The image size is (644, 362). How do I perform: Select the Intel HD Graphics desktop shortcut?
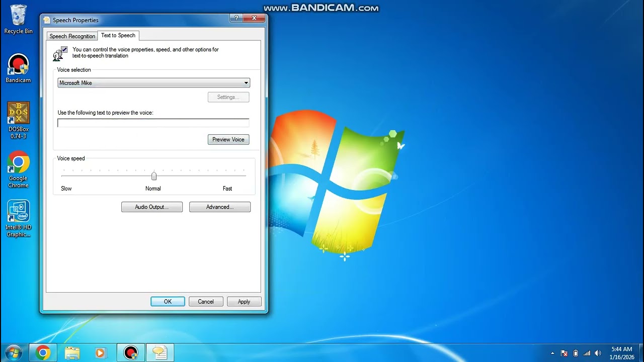click(x=18, y=219)
